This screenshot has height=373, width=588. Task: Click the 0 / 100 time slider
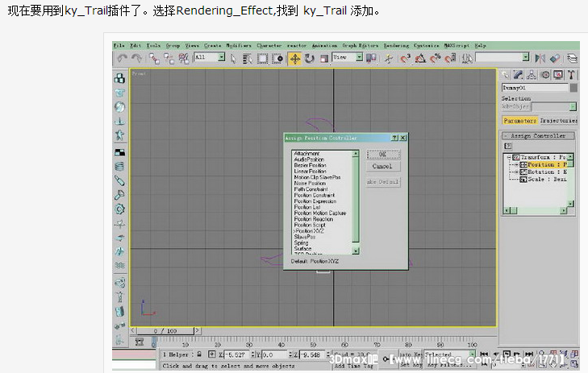(x=165, y=331)
